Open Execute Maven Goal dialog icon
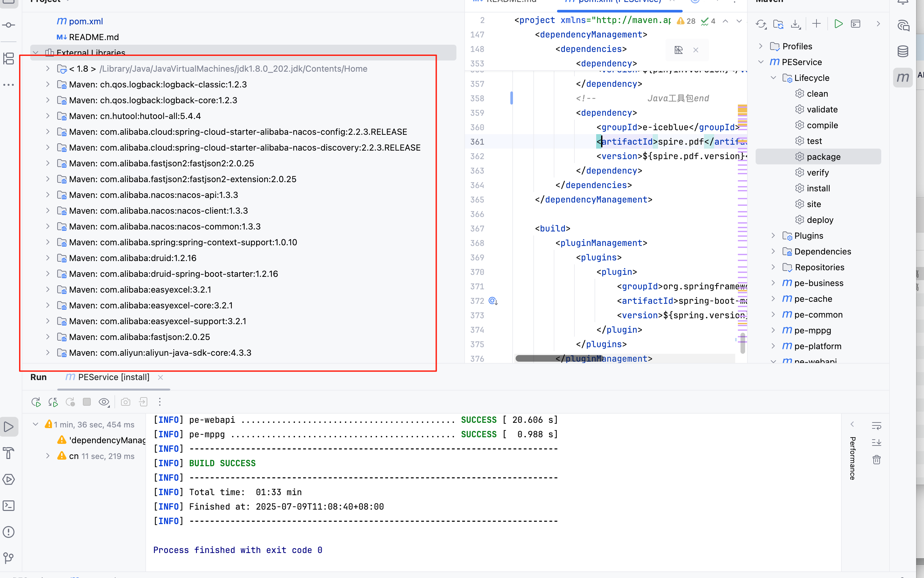Image resolution: width=924 pixels, height=578 pixels. (x=856, y=24)
